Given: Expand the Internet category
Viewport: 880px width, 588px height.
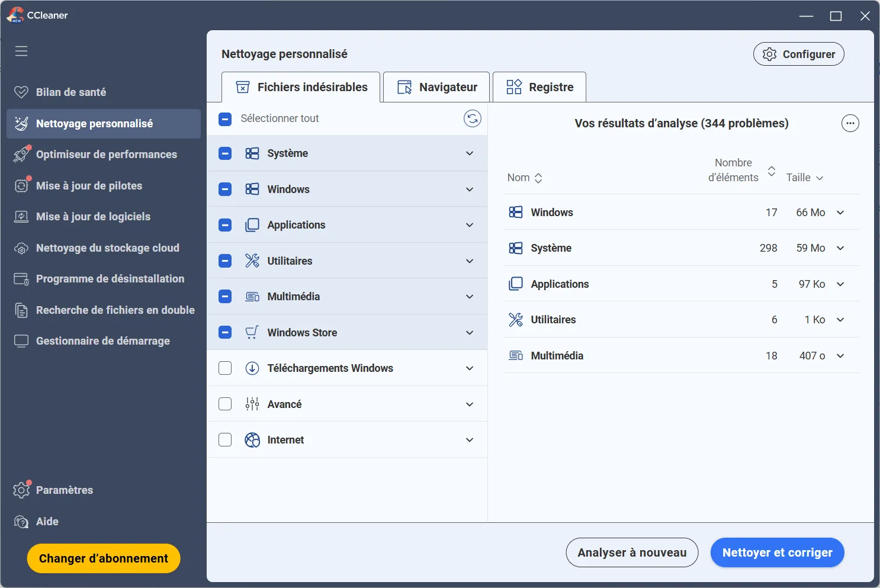Looking at the screenshot, I should pos(470,440).
